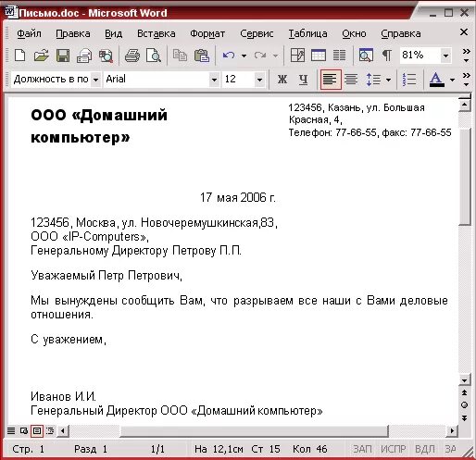The width and height of the screenshot is (476, 460).
Task: Open the Справка menu
Action: tap(401, 33)
